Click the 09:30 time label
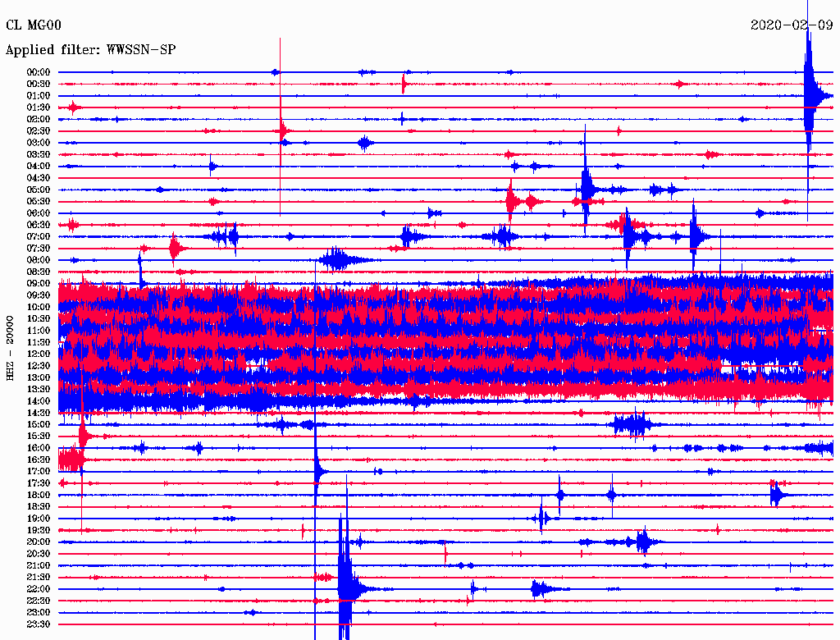The image size is (840, 640). (39, 296)
